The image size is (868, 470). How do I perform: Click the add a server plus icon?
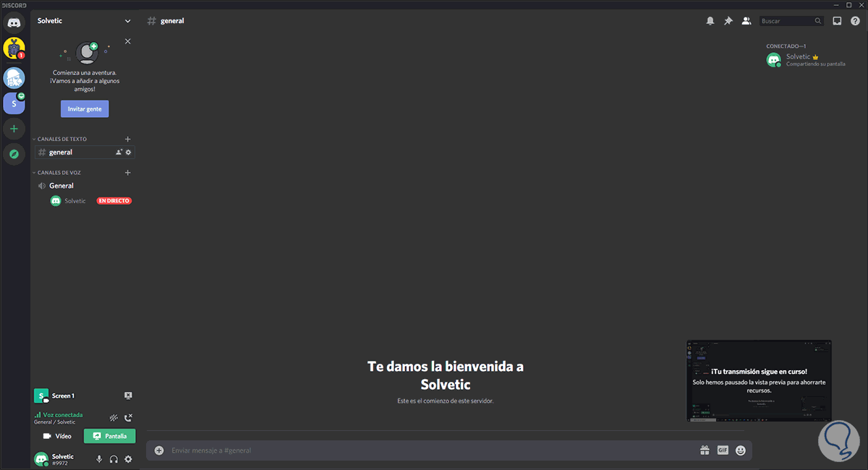[14, 129]
